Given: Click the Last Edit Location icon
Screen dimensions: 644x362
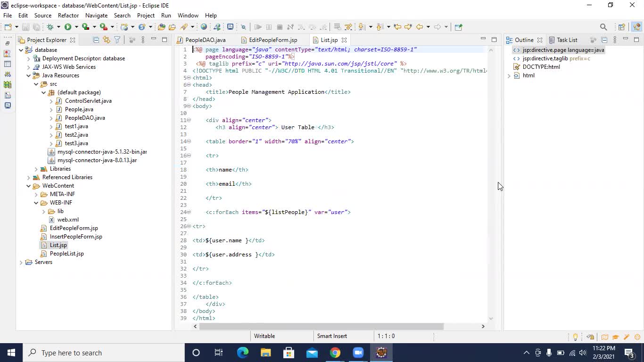Looking at the screenshot, I should click(x=397, y=27).
